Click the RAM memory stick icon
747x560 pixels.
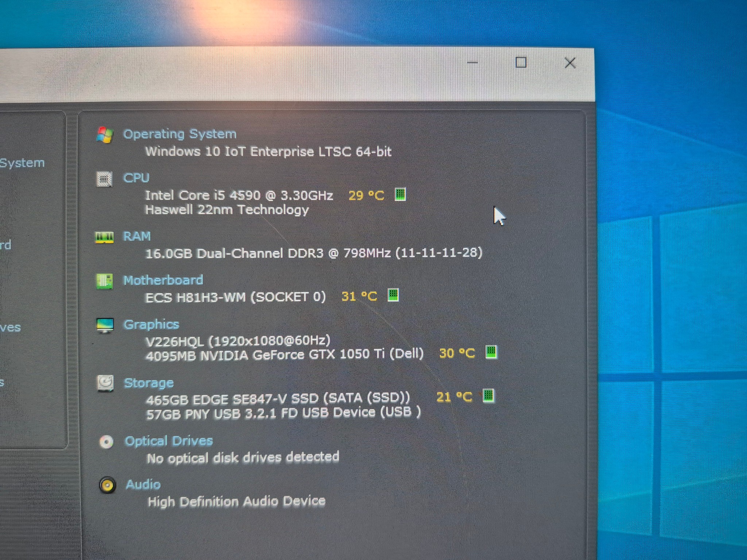coord(104,237)
